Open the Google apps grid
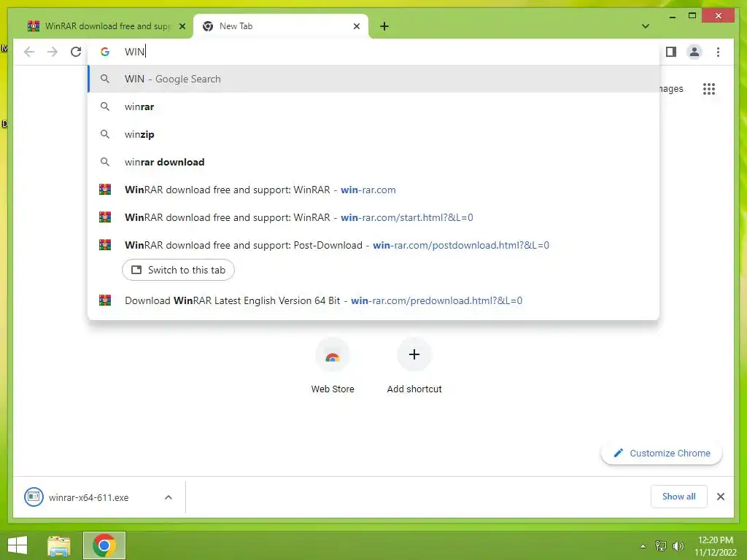Image resolution: width=747 pixels, height=560 pixels. click(x=709, y=89)
